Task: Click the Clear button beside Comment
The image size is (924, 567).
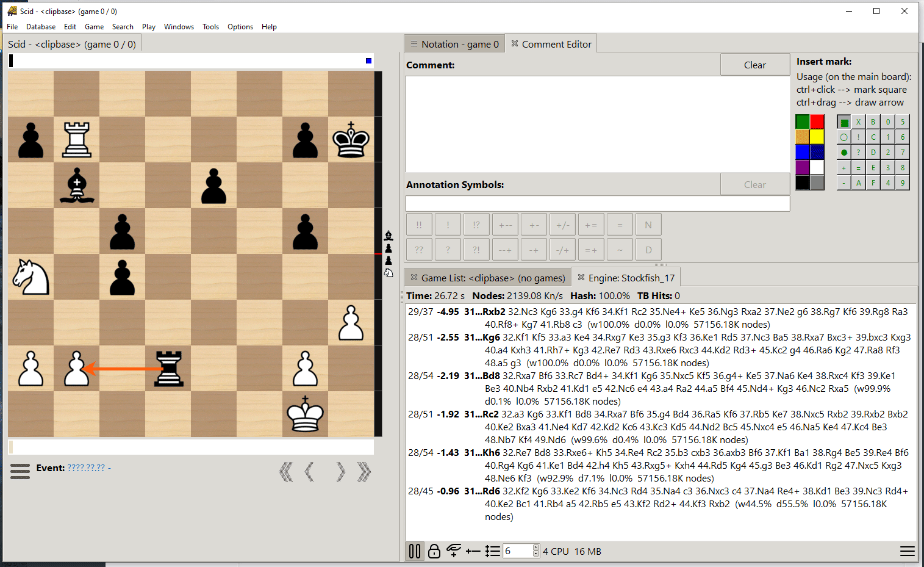Action: click(x=754, y=65)
